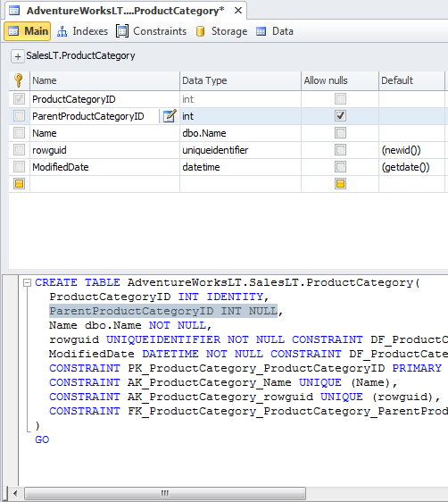
Task: Toggle primary key checkbox for rowguid
Action: (19, 150)
